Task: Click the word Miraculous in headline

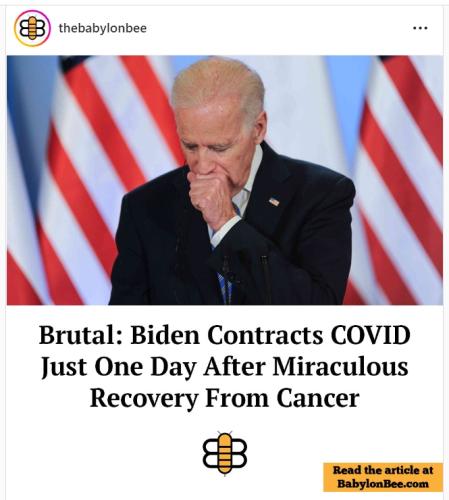Action: [x=340, y=367]
